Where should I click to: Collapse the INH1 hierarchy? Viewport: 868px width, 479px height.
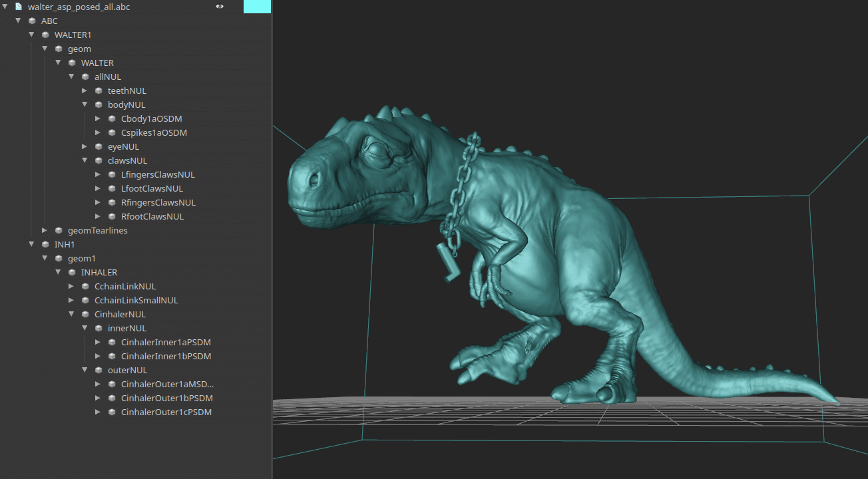tap(31, 244)
